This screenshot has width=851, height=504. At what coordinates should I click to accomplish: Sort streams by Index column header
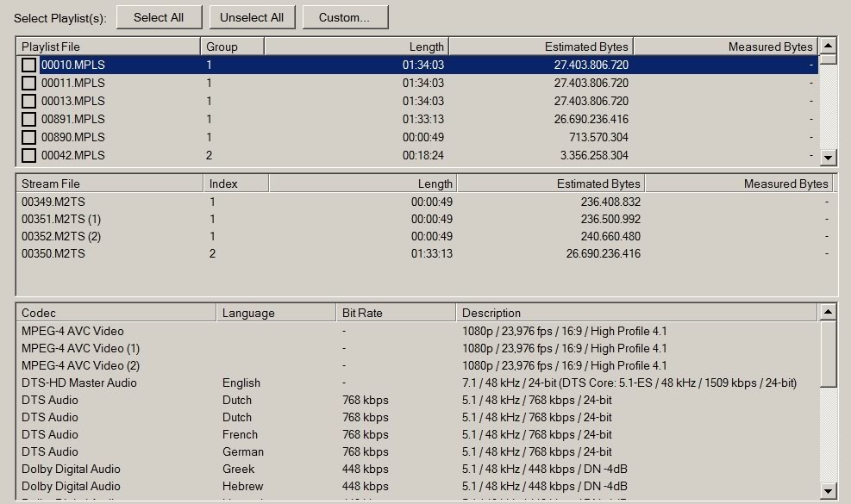pyautogui.click(x=236, y=184)
